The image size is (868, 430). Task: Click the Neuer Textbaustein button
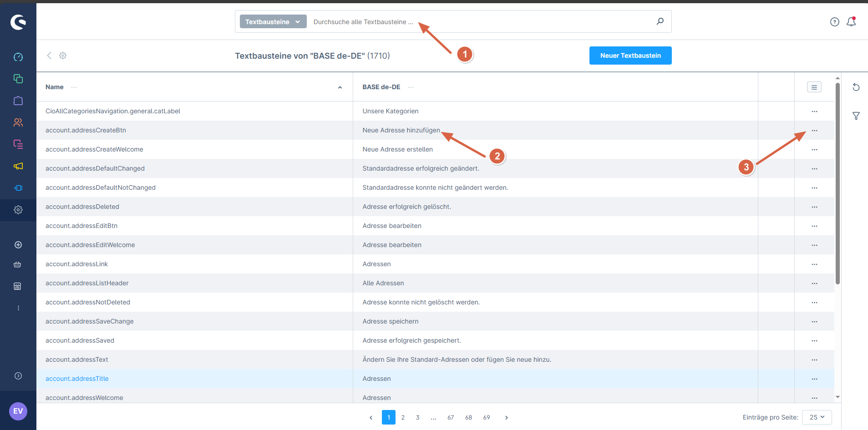coord(630,56)
